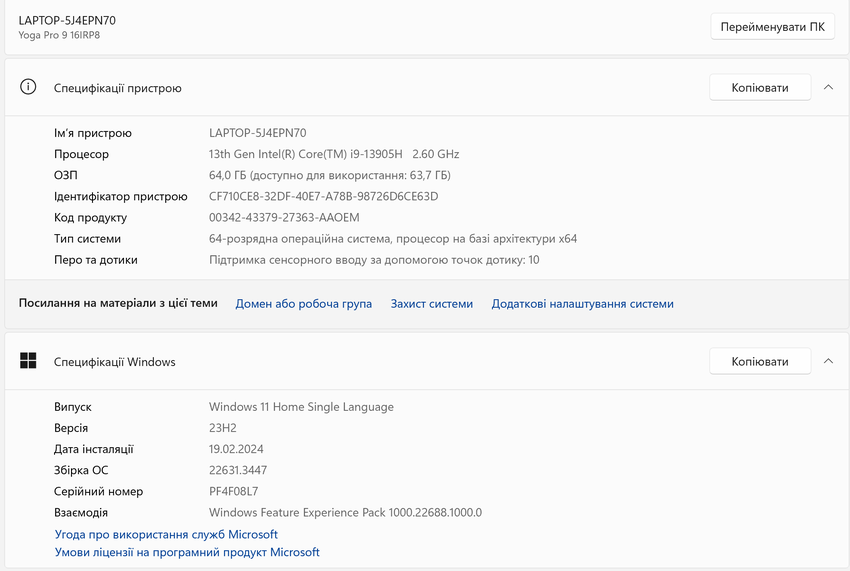
Task: Open the Захист системи link
Action: point(431,304)
